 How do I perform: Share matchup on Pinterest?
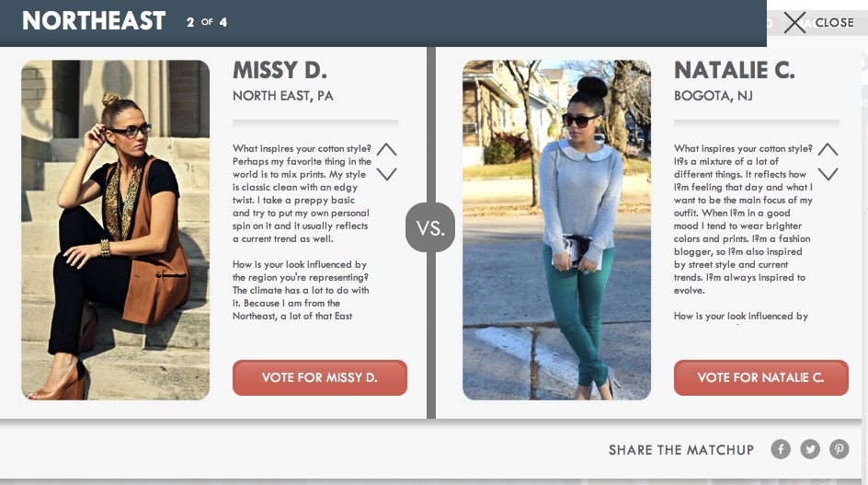[839, 449]
